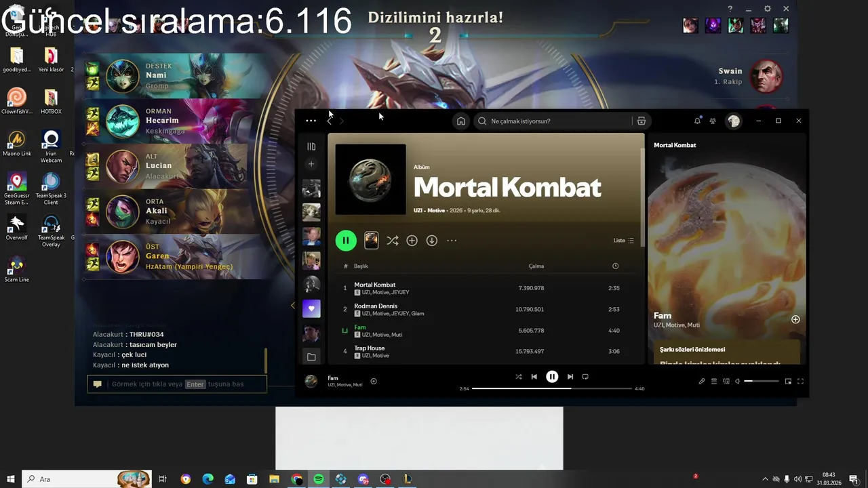Screen dimensions: 868x488
Task: Open Spotify friend activity icon
Action: pos(713,121)
